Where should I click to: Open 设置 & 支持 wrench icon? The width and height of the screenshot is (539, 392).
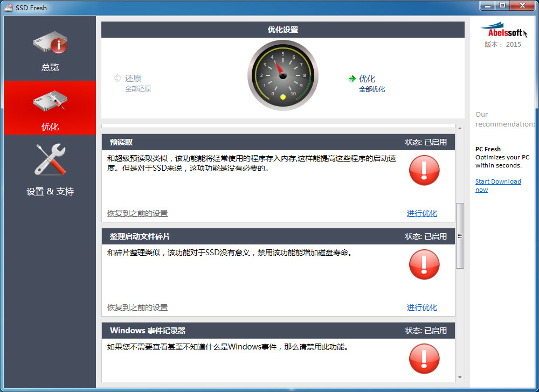50,160
